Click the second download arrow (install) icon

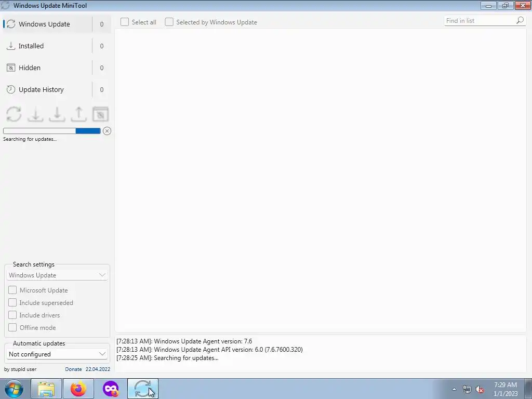pyautogui.click(x=57, y=114)
